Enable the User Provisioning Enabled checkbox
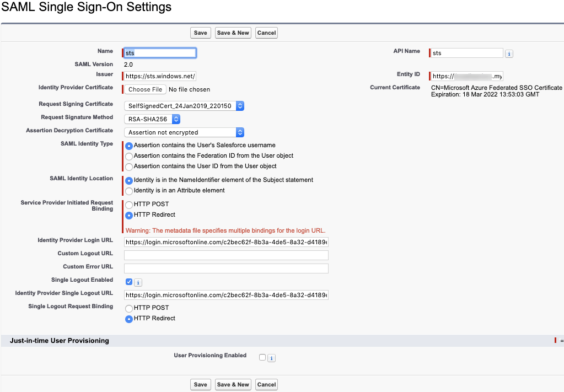 click(x=262, y=357)
